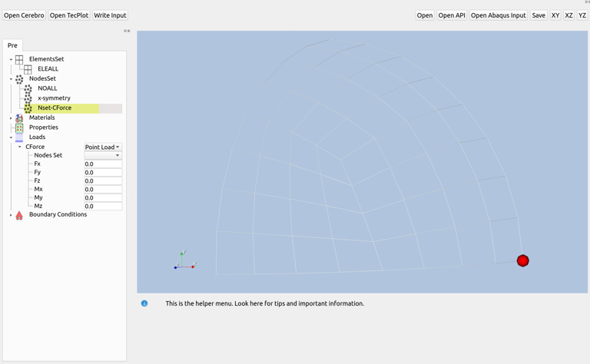
Task: Collapse the Loads tree node
Action: click(11, 137)
